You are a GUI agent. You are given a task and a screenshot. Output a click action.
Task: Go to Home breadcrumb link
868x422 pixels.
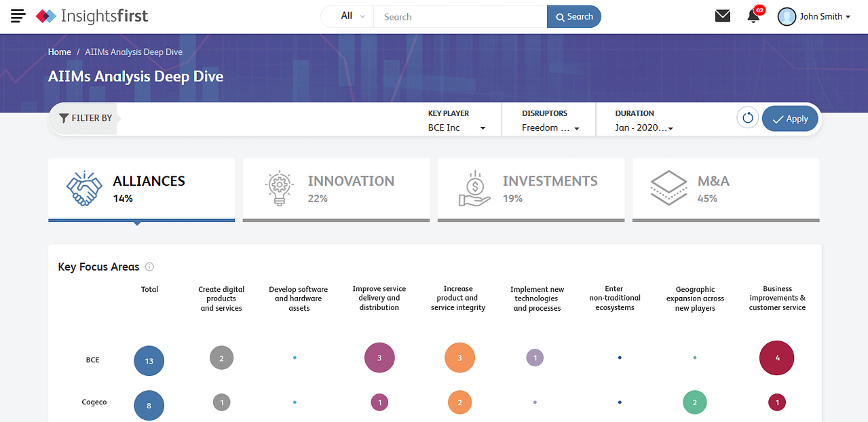[x=60, y=52]
